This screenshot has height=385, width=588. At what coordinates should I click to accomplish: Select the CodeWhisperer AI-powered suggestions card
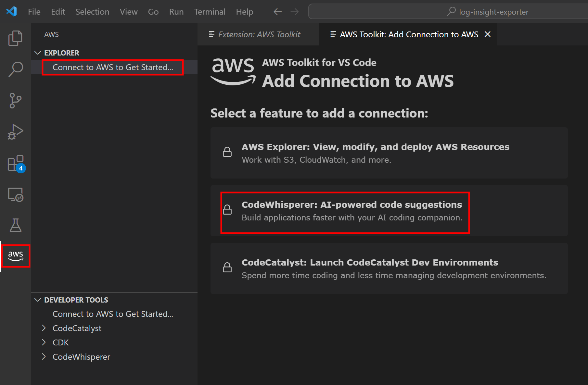pos(389,211)
